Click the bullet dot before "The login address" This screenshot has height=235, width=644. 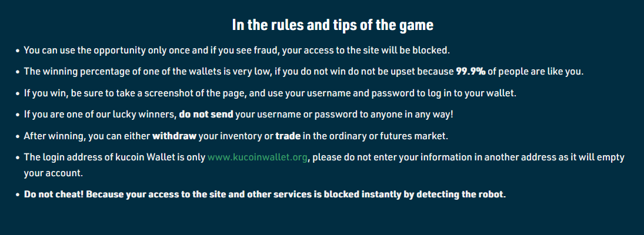(18, 158)
